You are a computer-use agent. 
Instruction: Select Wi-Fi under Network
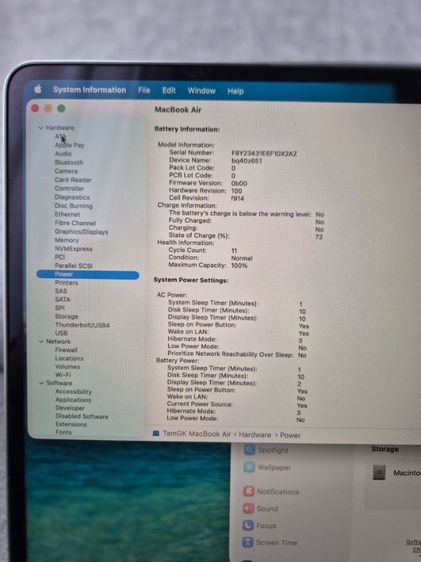(x=63, y=375)
